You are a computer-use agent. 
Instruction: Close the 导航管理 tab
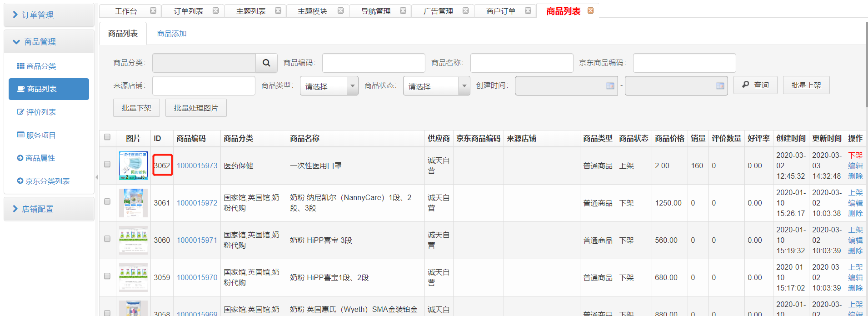click(403, 10)
